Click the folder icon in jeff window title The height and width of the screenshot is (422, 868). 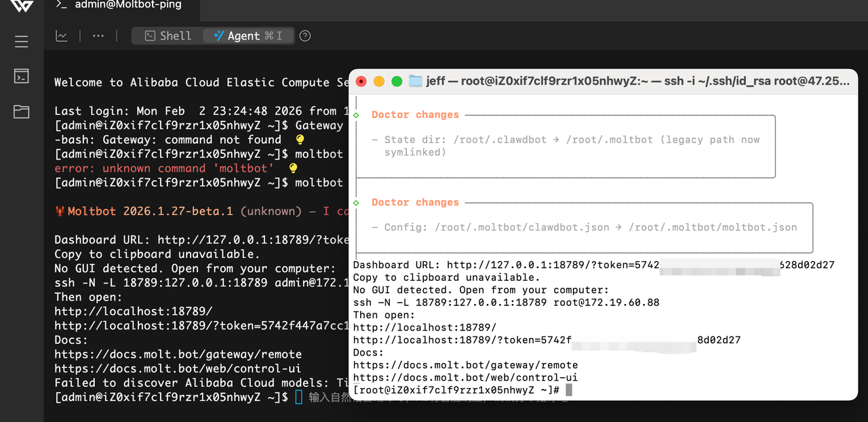[416, 81]
